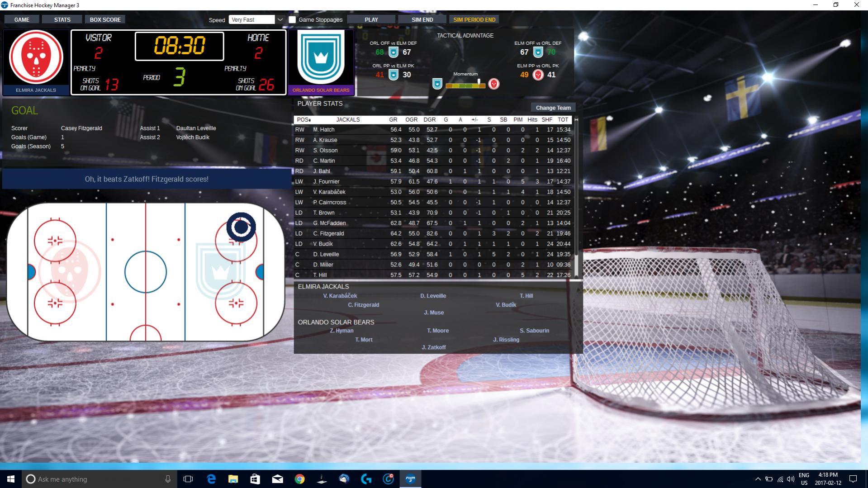Click the SIM END button
The width and height of the screenshot is (868, 488).
(x=422, y=19)
